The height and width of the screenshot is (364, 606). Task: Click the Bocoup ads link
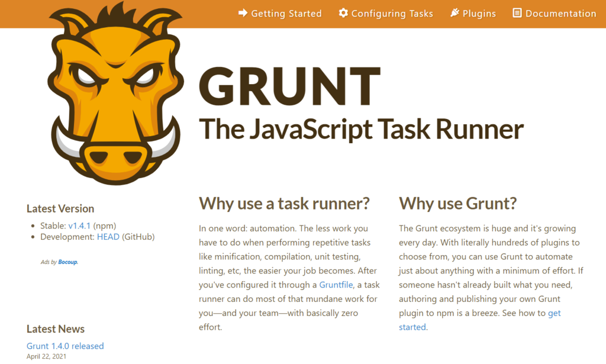point(67,261)
